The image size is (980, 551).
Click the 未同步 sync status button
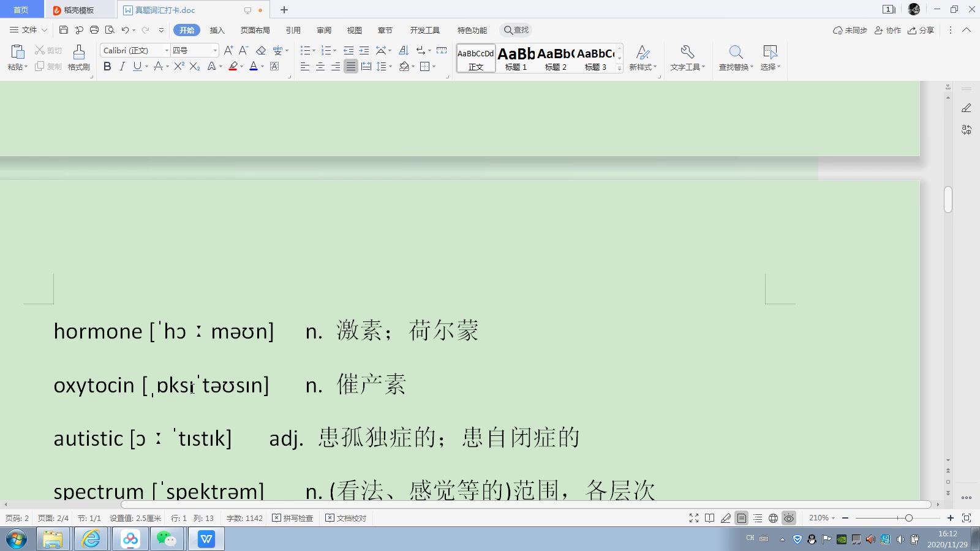coord(850,30)
